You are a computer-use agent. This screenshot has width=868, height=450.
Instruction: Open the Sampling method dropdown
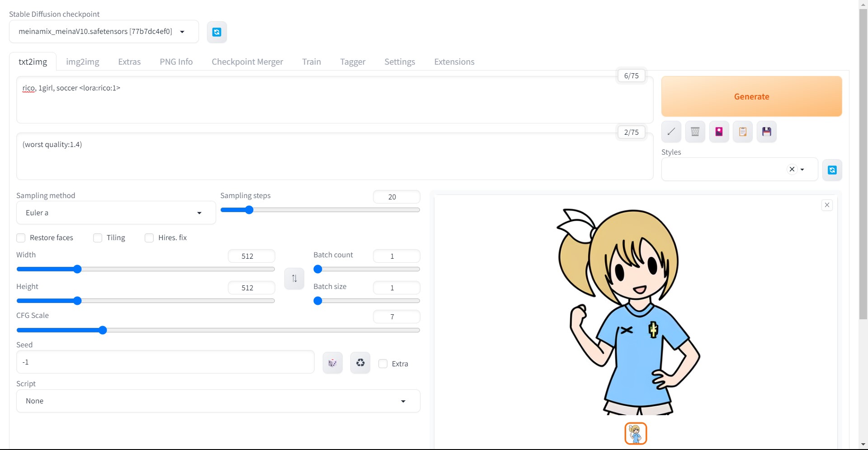(x=115, y=213)
